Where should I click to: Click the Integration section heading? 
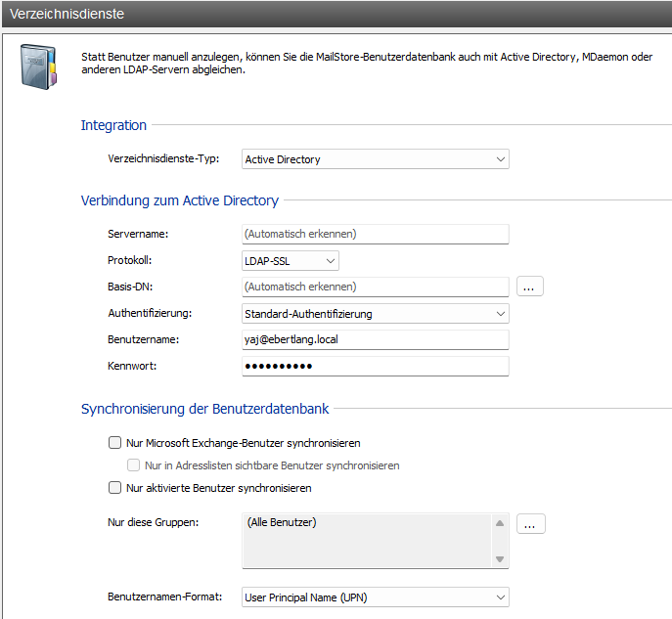[x=113, y=125]
